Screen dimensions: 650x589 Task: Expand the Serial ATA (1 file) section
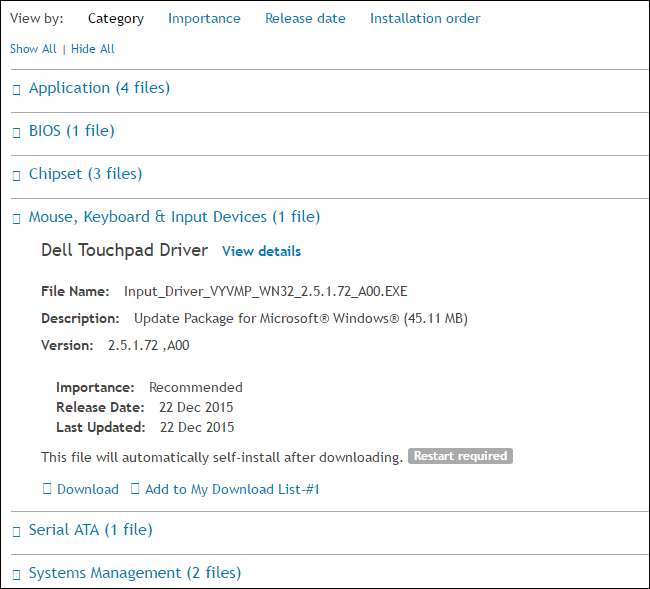90,530
